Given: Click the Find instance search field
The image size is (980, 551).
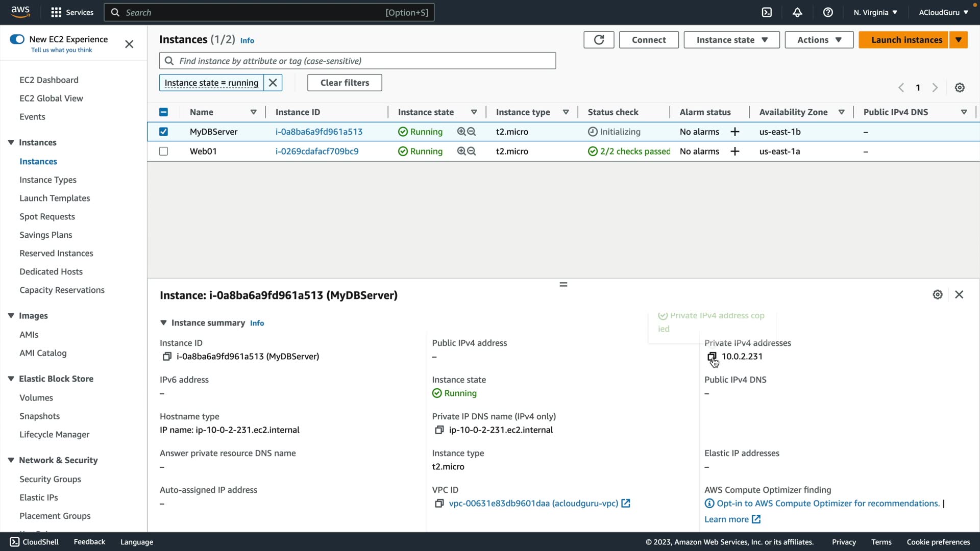Looking at the screenshot, I should [357, 61].
